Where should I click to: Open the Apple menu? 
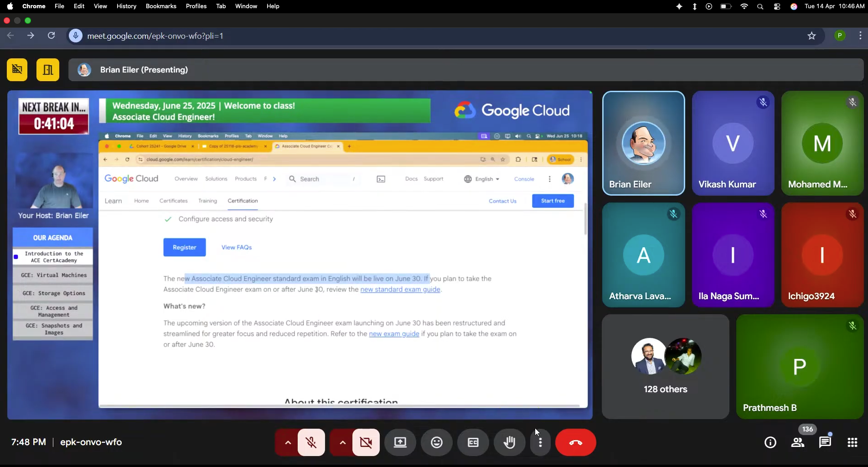[10, 6]
